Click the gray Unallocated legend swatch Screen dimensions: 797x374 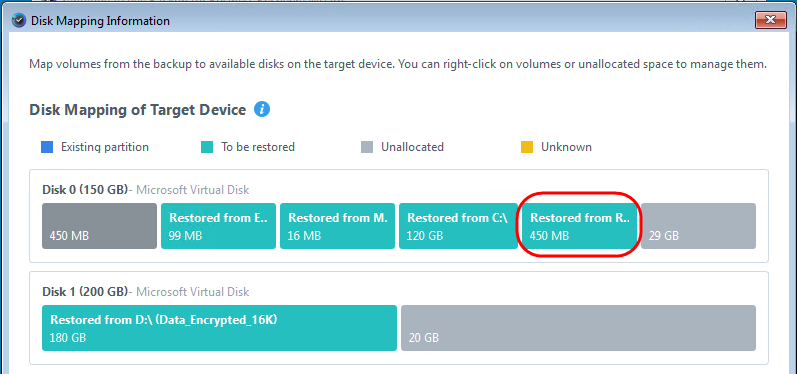click(367, 147)
